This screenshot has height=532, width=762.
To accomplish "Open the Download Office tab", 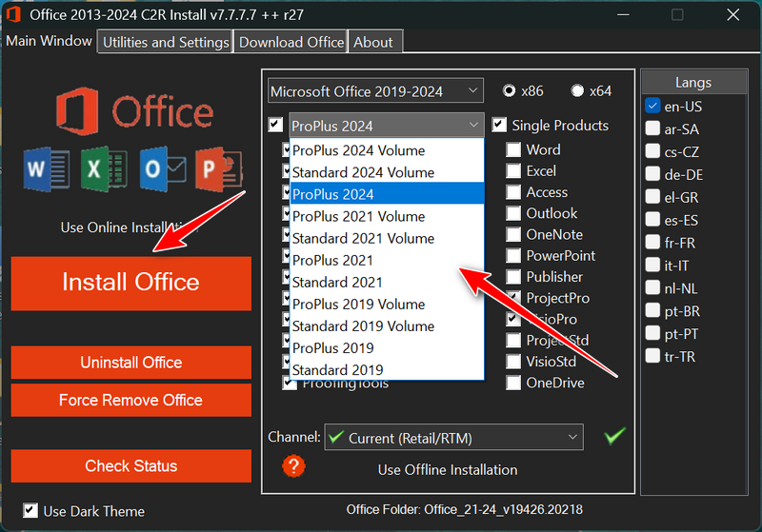I will (291, 42).
